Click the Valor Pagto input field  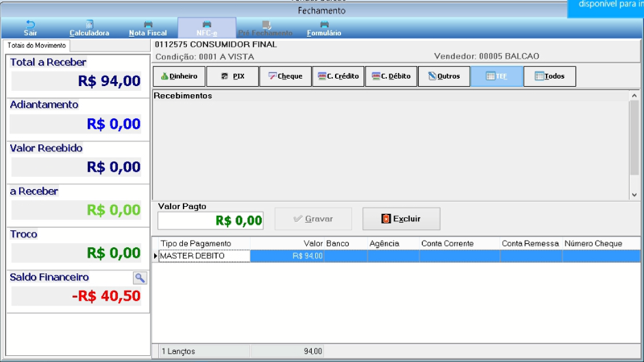coord(211,221)
